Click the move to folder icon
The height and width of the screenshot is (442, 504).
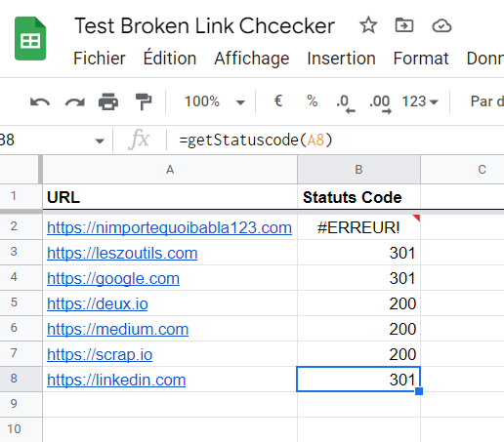[x=404, y=25]
